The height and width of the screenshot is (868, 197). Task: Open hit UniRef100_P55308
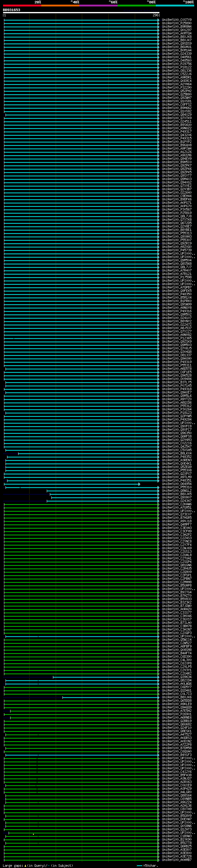[177, 470]
